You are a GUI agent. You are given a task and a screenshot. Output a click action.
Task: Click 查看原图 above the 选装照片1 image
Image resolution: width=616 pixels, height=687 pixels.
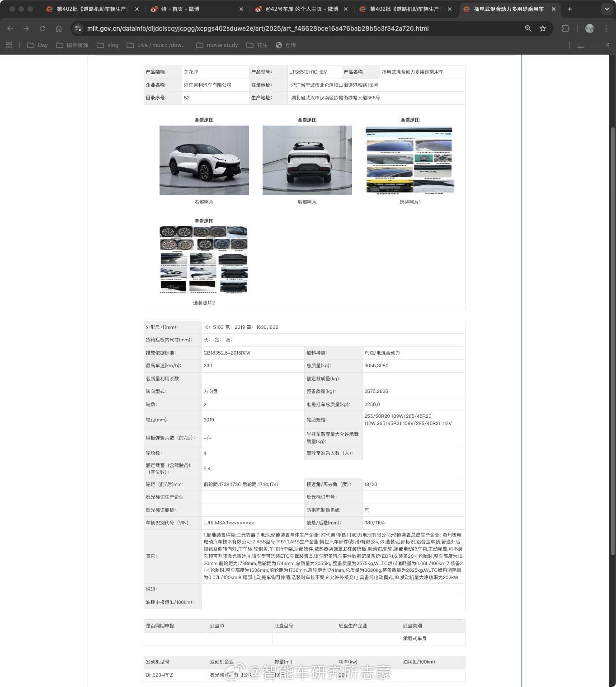[x=410, y=120]
